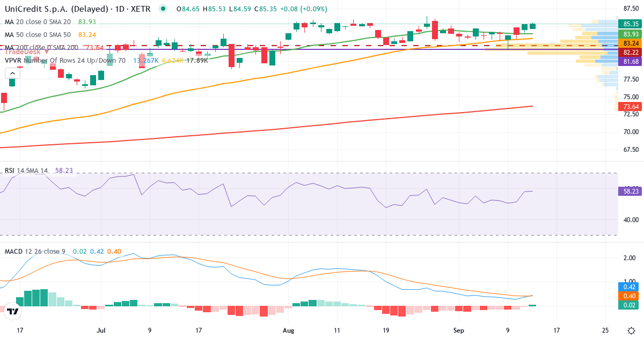
Task: Click VPVR total volume value 17.89K
Action: 197,61
